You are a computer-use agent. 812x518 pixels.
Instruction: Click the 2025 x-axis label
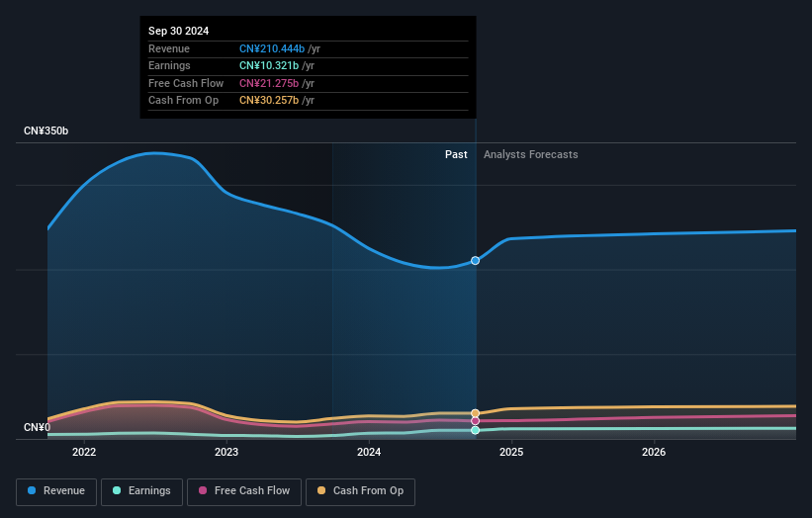click(x=511, y=452)
